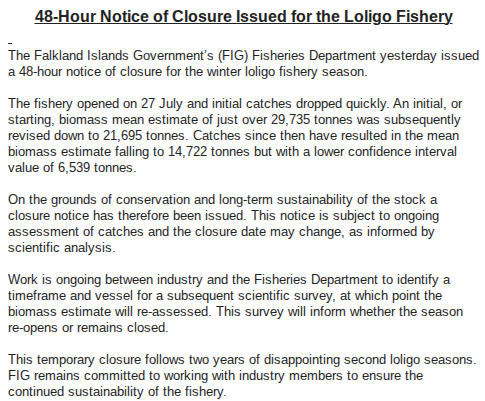Image resolution: width=485 pixels, height=401 pixels.
Task: Click 'Work is ongoing between industry' text
Action: (x=105, y=280)
